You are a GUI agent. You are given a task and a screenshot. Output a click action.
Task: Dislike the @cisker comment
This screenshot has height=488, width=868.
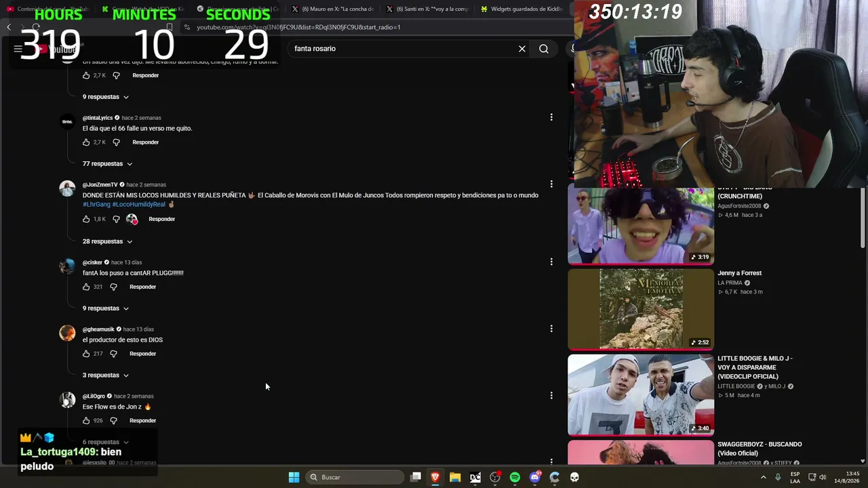click(113, 287)
